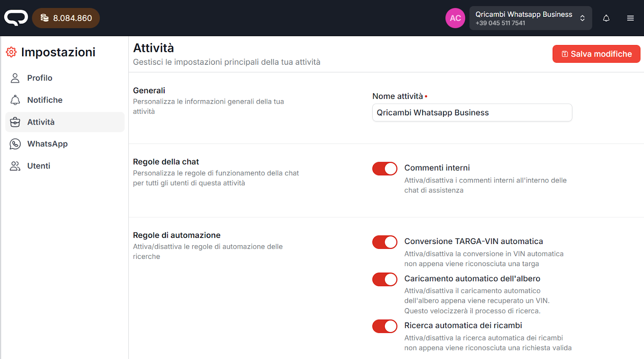Click the Qricambi logo icon

[x=16, y=18]
